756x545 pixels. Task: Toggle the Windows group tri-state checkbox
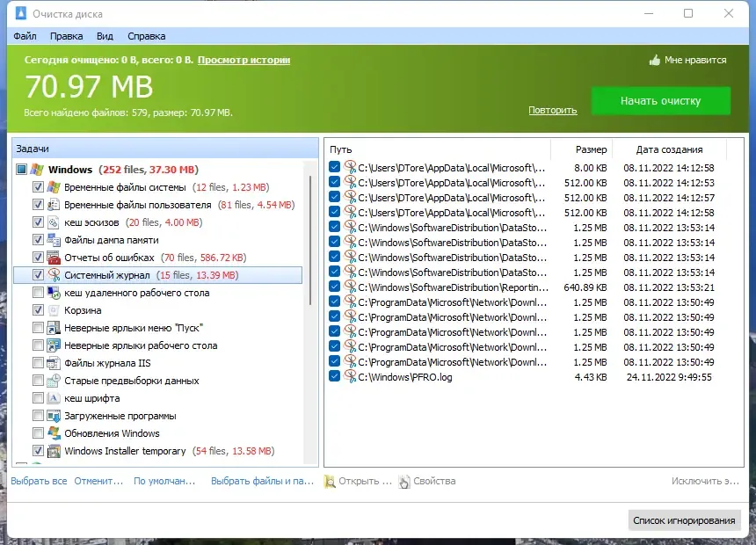pos(21,170)
